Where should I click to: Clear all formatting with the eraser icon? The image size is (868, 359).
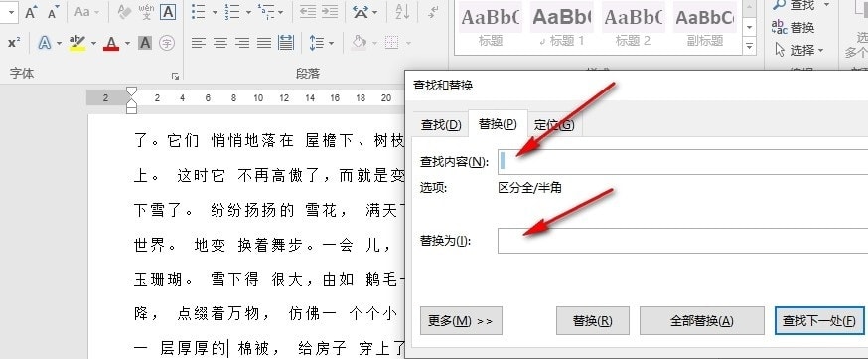(x=124, y=12)
